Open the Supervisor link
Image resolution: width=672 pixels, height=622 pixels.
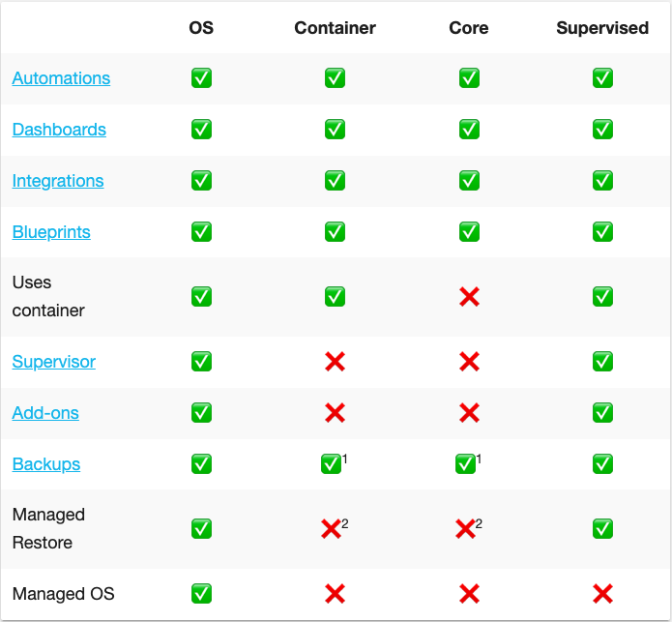54,362
